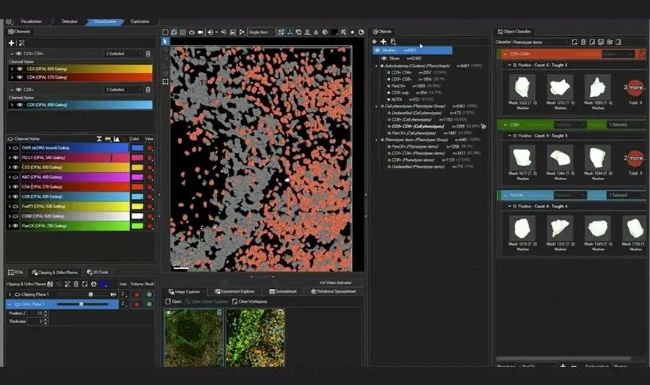Viewport: 650px width, 385px height.
Task: Collapse the Positive section under green CD8+ class
Action: (x=509, y=136)
